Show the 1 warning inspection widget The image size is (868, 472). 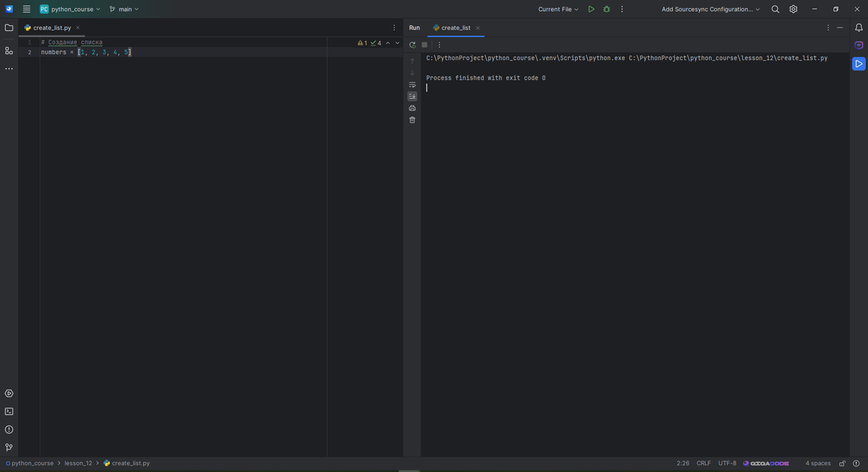point(363,43)
